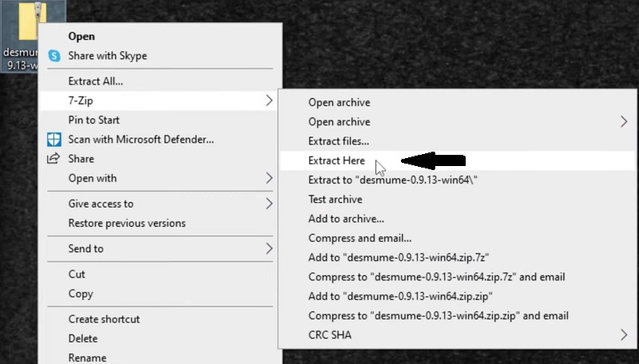Choose Compress and email... entry
This screenshot has height=364, width=639.
pyautogui.click(x=359, y=238)
